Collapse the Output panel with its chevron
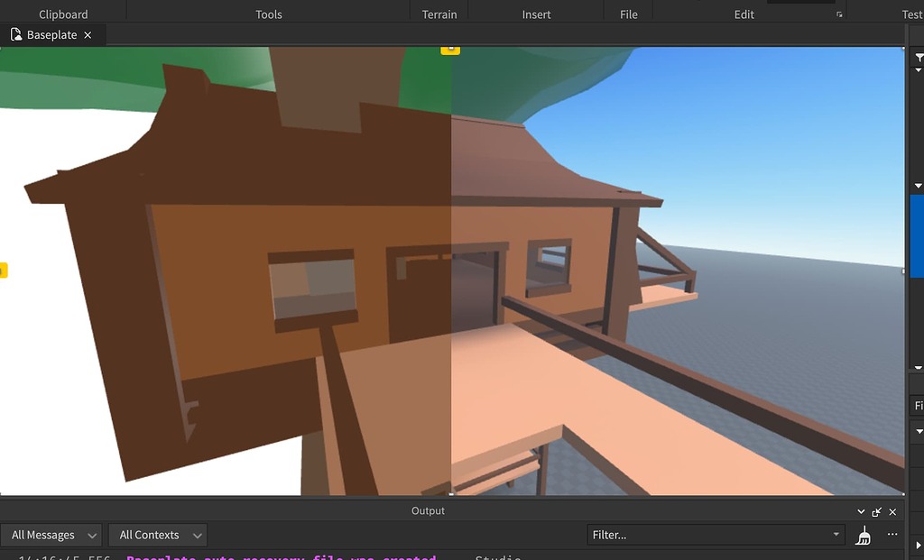 859,511
